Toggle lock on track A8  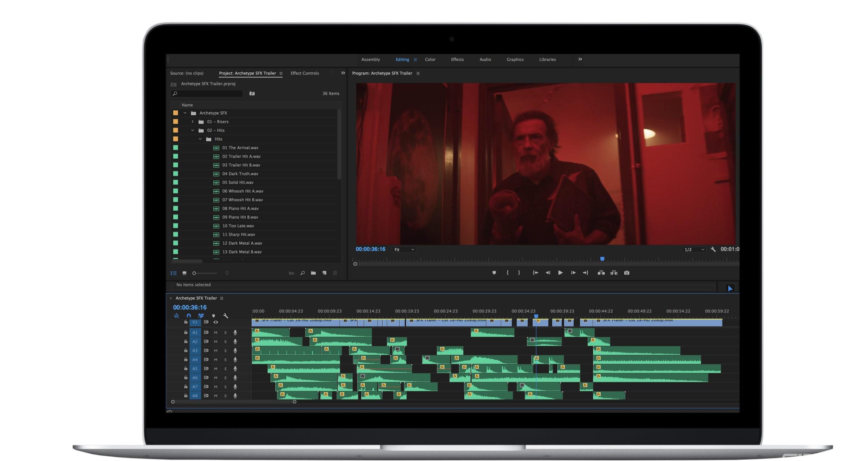point(186,396)
